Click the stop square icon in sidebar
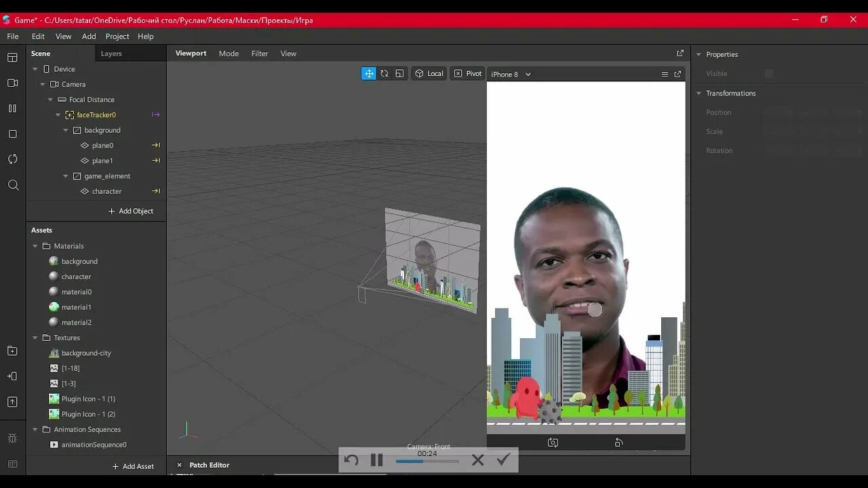 [x=12, y=134]
